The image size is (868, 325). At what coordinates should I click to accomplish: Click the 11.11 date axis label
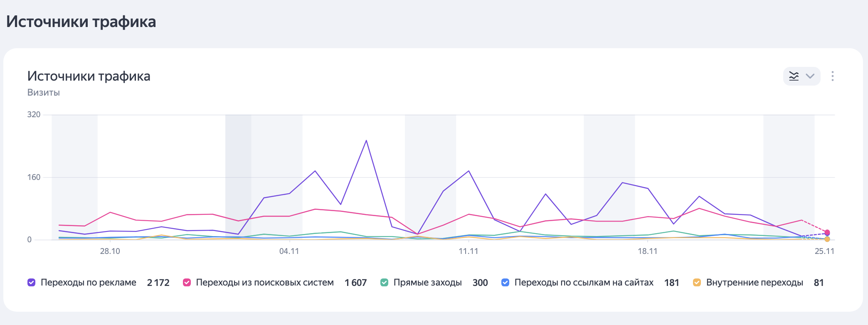click(x=468, y=251)
